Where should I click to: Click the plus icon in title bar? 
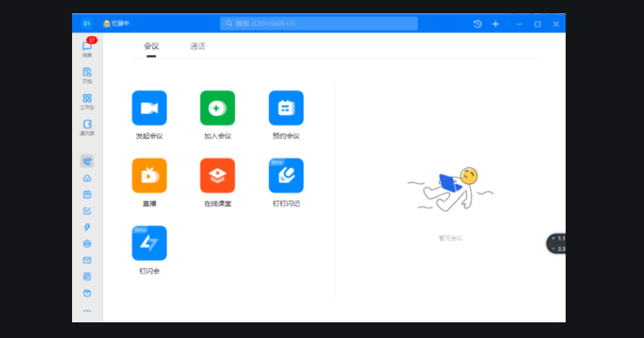[496, 24]
